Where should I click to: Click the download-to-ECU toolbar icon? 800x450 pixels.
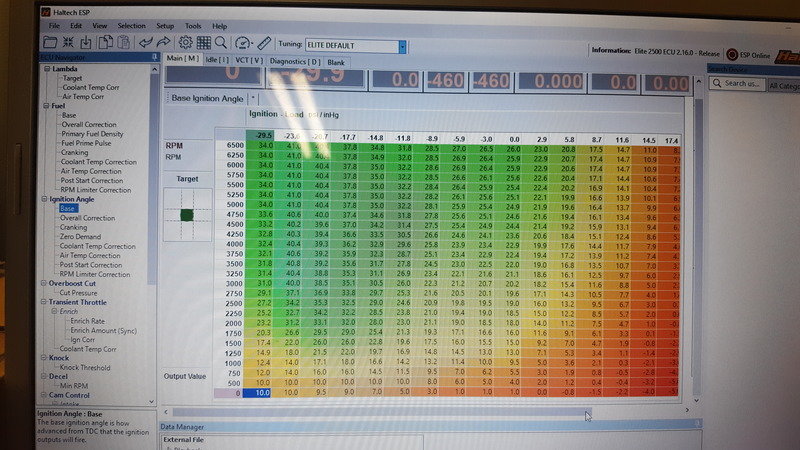86,42
